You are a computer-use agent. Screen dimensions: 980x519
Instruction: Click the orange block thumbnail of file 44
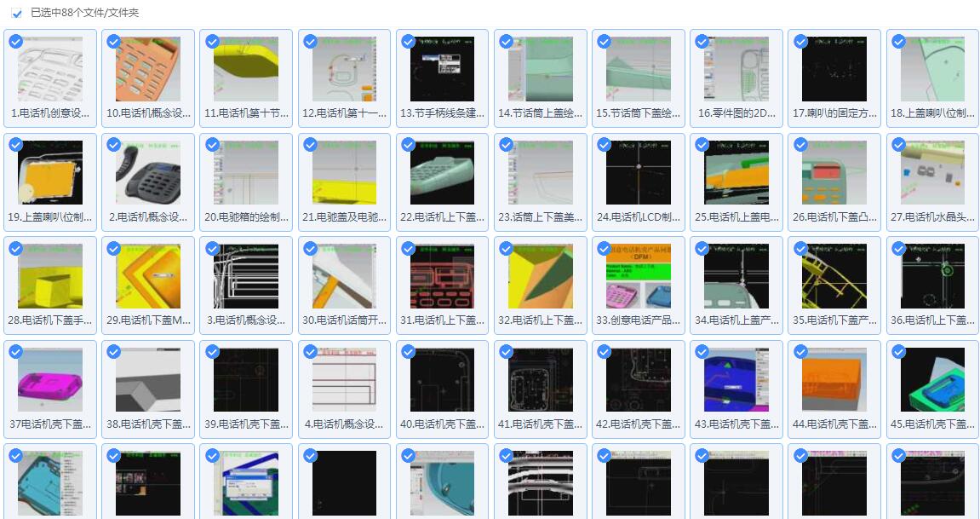point(834,379)
